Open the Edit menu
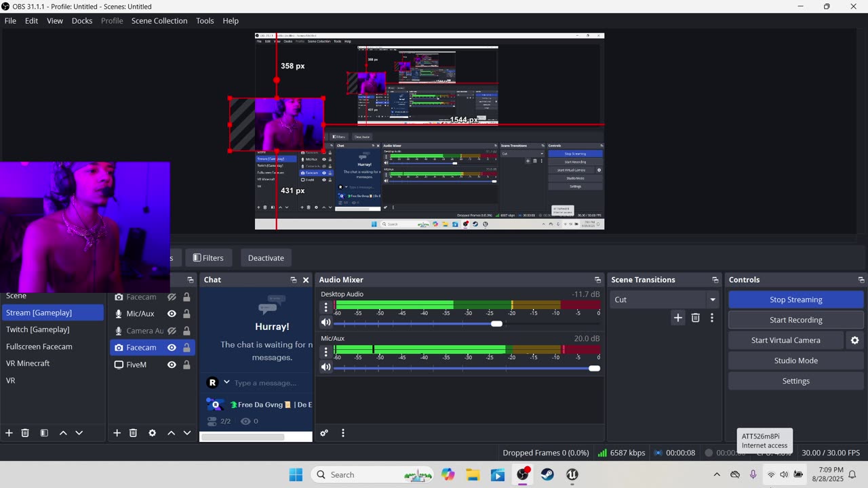868x488 pixels. (x=31, y=21)
